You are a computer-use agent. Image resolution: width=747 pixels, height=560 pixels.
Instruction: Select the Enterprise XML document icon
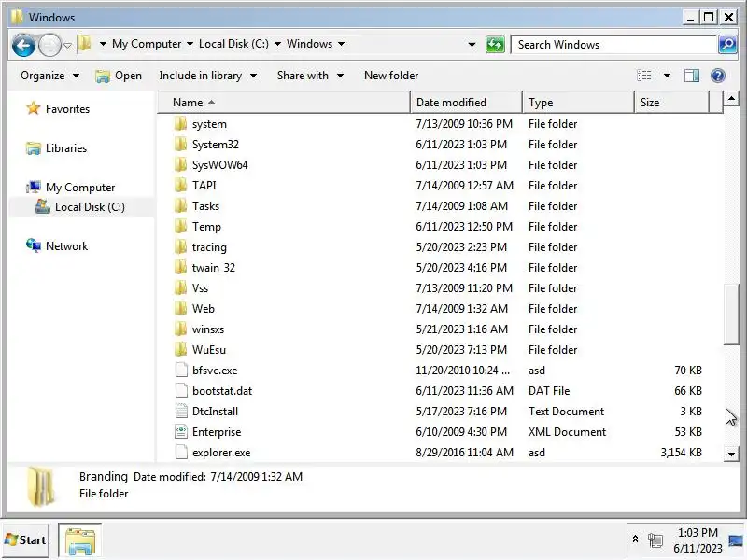click(181, 431)
